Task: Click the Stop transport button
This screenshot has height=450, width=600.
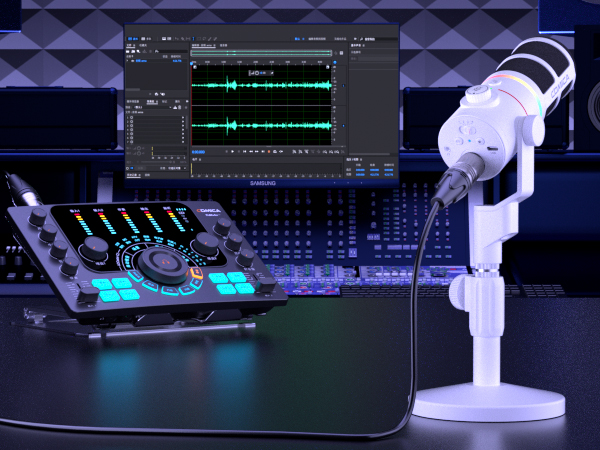Action: pos(227,152)
